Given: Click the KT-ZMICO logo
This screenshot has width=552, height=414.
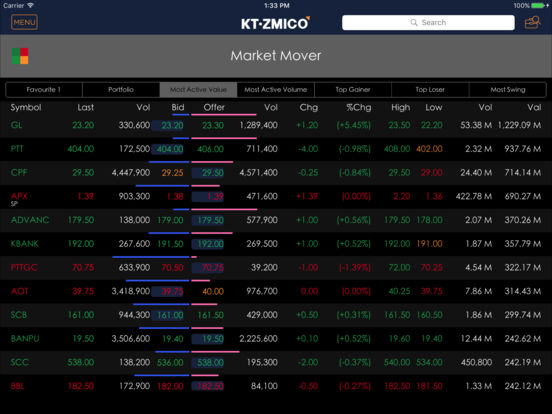Looking at the screenshot, I should coord(275,23).
